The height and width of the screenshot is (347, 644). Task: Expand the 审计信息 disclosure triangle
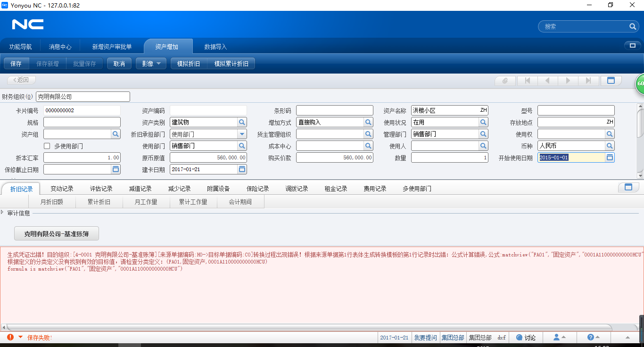(4, 213)
